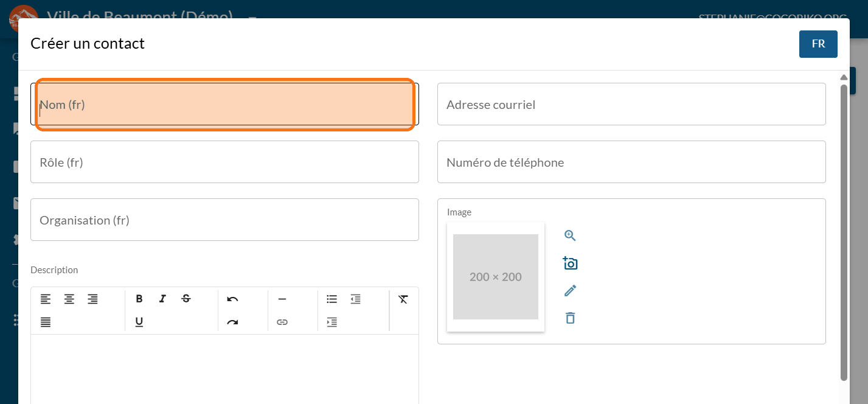The width and height of the screenshot is (868, 404).
Task: Insert a hyperlink in the description
Action: tap(282, 322)
